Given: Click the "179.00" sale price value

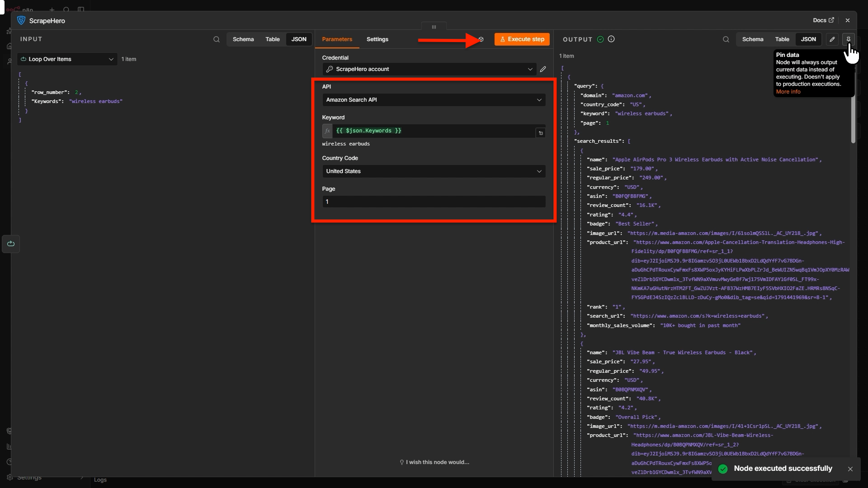Looking at the screenshot, I should click(x=642, y=169).
